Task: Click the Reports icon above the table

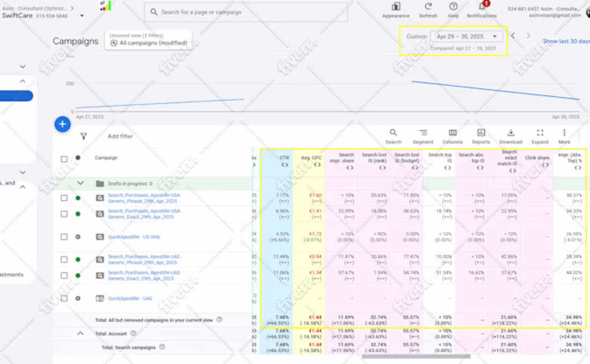Action: pos(481,133)
